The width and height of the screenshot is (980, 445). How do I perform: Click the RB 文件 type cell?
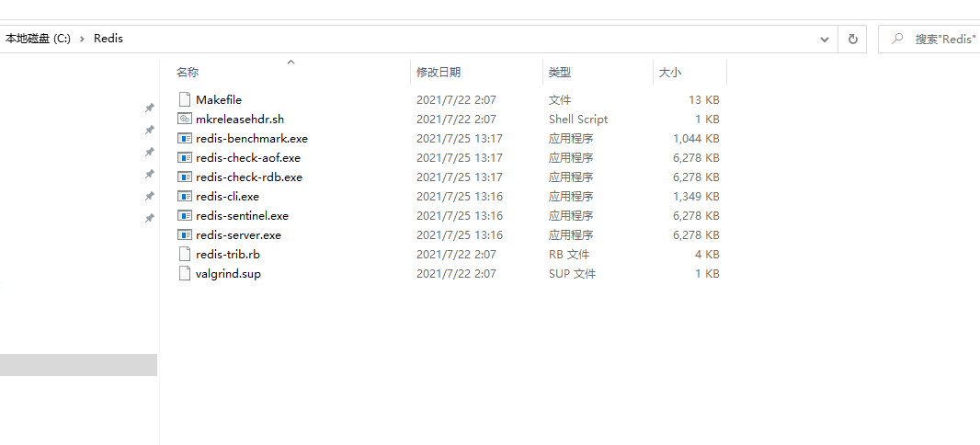coord(569,255)
